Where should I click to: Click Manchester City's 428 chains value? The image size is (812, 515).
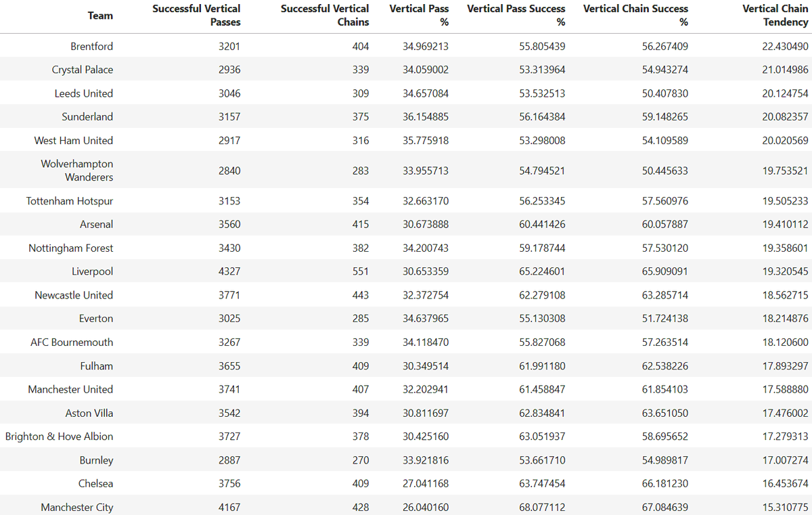(361, 508)
